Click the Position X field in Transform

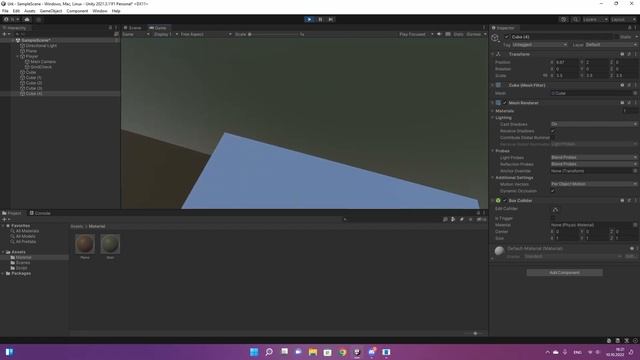(x=566, y=62)
